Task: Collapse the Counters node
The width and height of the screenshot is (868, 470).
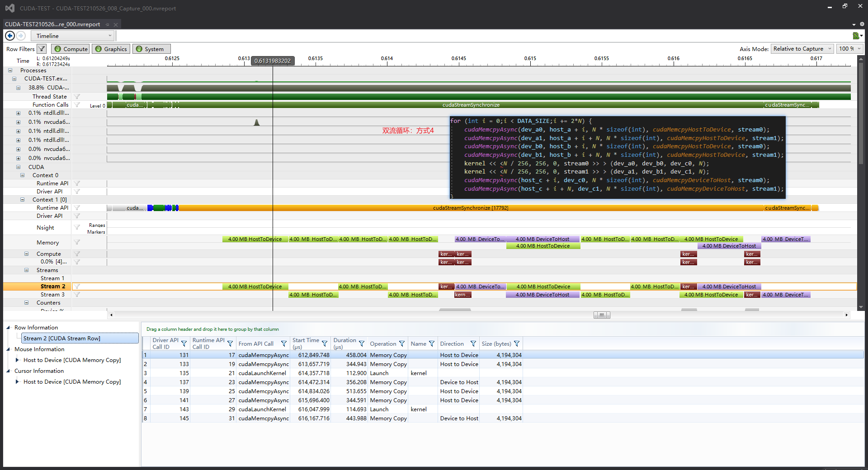Action: point(26,303)
